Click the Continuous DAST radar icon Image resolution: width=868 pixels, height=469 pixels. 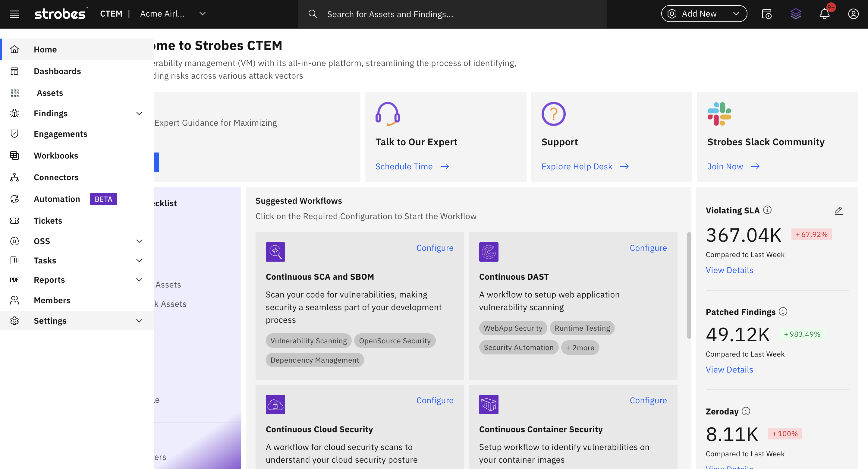[x=489, y=252]
